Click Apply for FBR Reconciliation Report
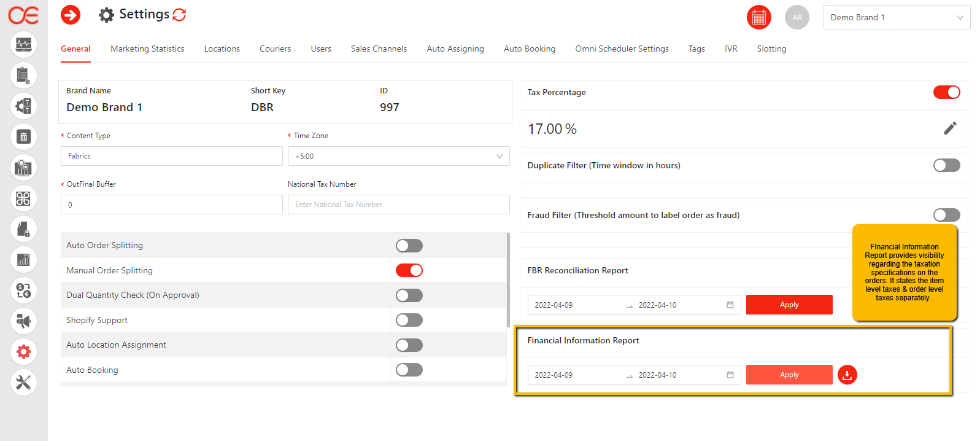Viewport: 980px width, 441px height. (x=789, y=305)
